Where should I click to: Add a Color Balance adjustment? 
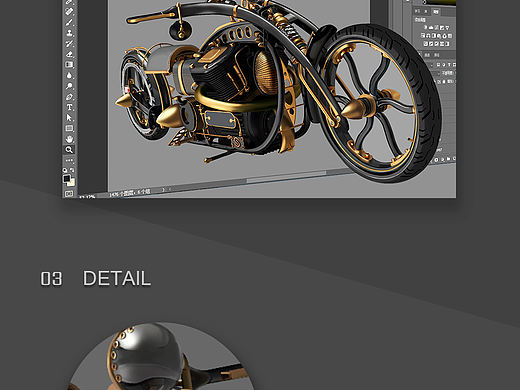[x=428, y=36]
